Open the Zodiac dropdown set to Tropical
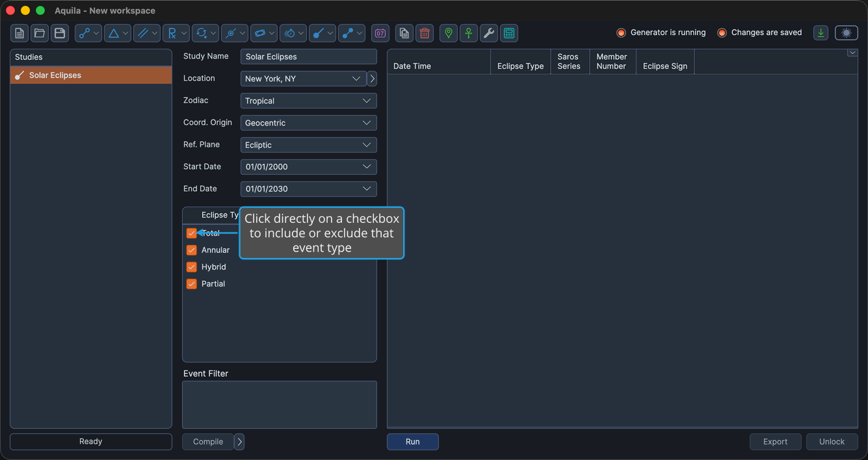 tap(309, 101)
